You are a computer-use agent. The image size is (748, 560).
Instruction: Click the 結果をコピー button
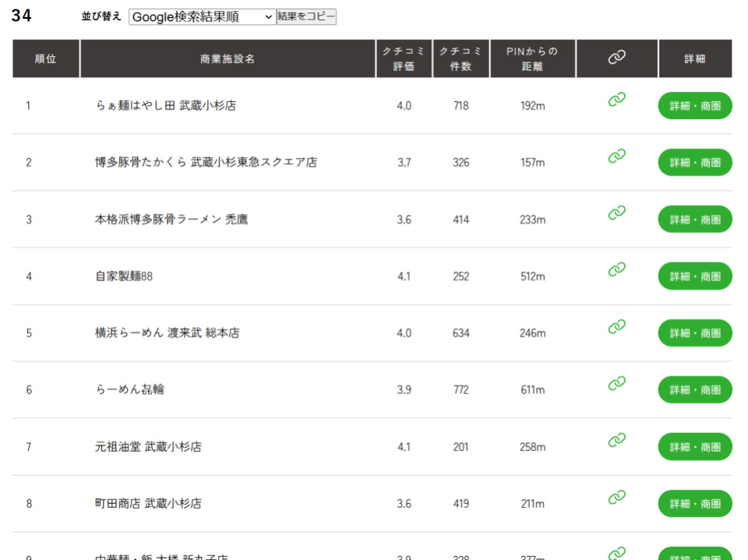pyautogui.click(x=306, y=16)
